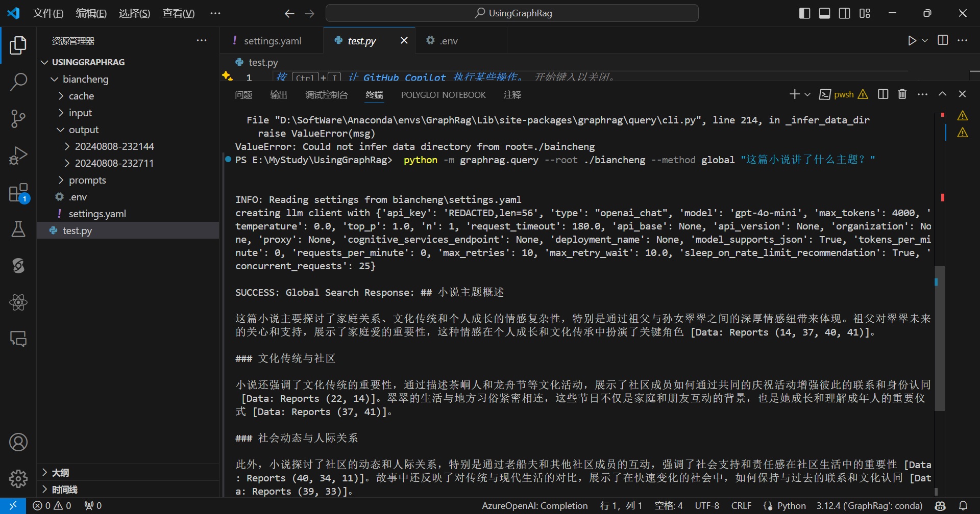Image resolution: width=980 pixels, height=514 pixels.
Task: Switch to the 注释 panel tab
Action: [512, 95]
